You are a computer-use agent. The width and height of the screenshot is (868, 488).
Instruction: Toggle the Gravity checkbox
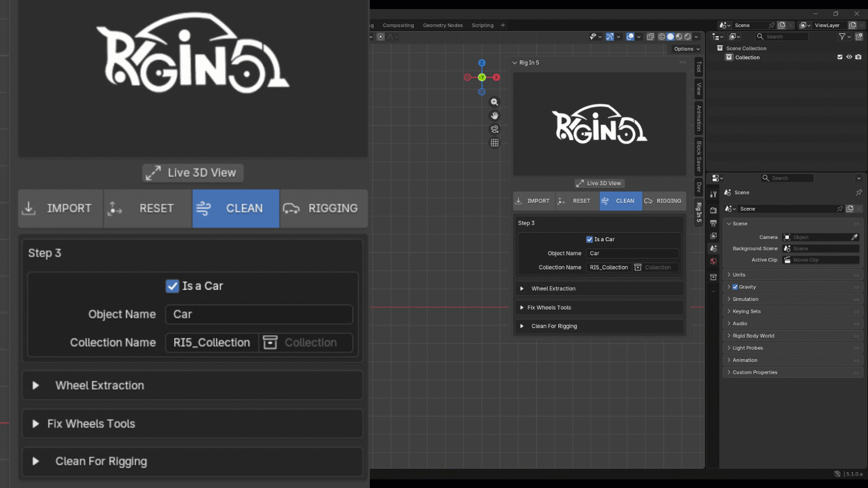(x=735, y=287)
